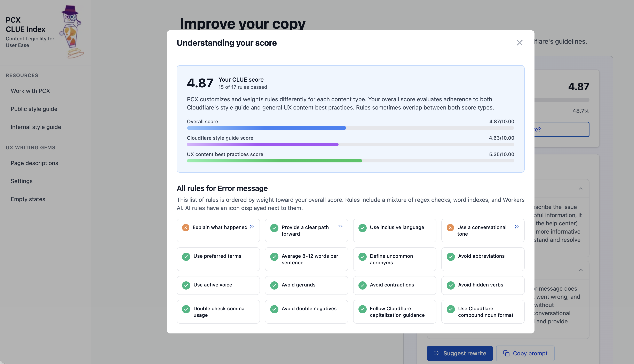
Task: Click the AI sparkle icon on Provide a clear path forward
Action: pos(340,226)
